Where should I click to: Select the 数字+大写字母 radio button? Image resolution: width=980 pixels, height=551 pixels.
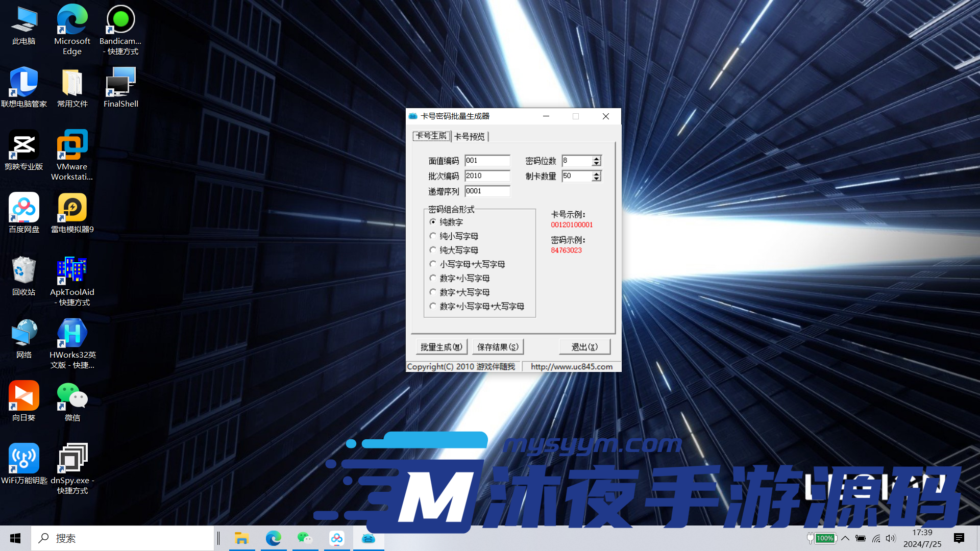(433, 292)
